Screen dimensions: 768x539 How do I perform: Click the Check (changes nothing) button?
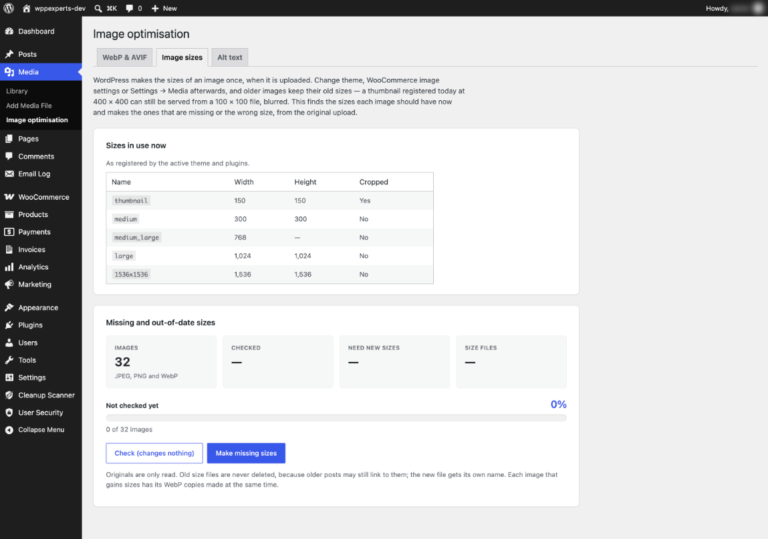tap(154, 453)
